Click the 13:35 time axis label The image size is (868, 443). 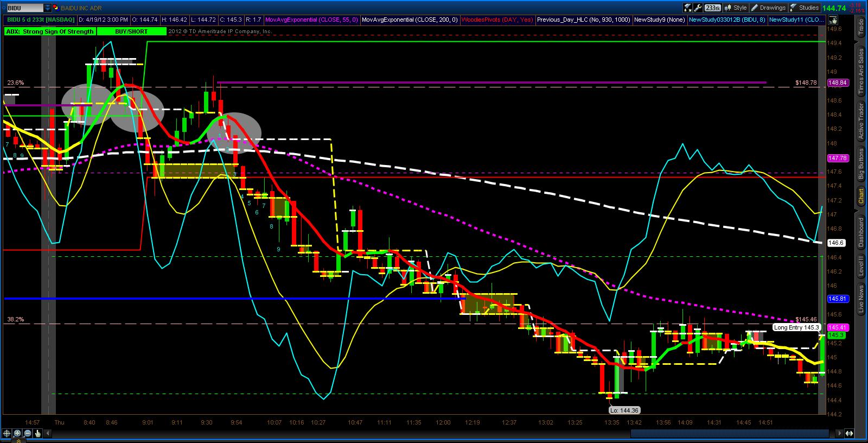(x=612, y=422)
